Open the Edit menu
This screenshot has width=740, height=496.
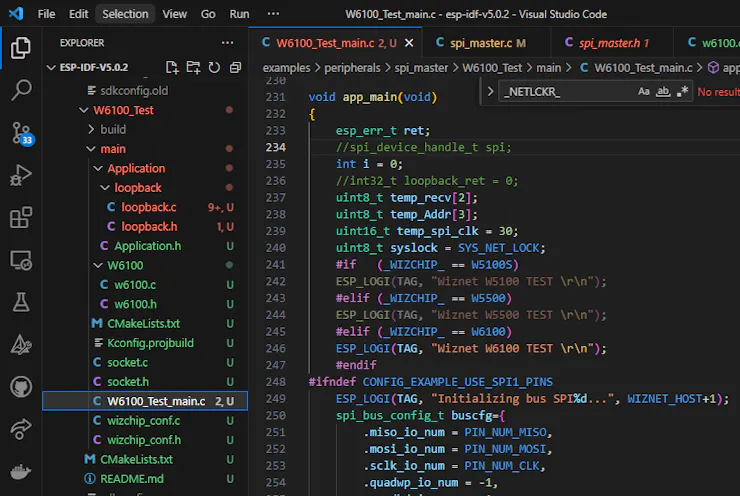[x=78, y=14]
